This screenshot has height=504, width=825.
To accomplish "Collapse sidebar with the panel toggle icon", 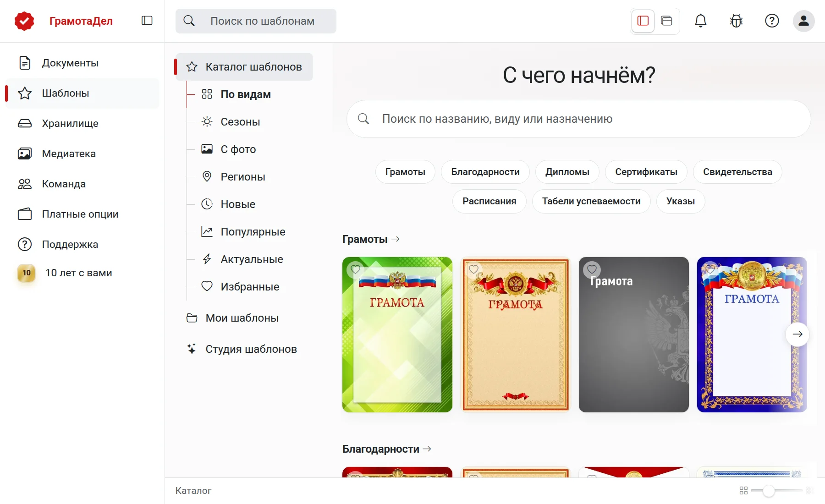I will pos(147,21).
